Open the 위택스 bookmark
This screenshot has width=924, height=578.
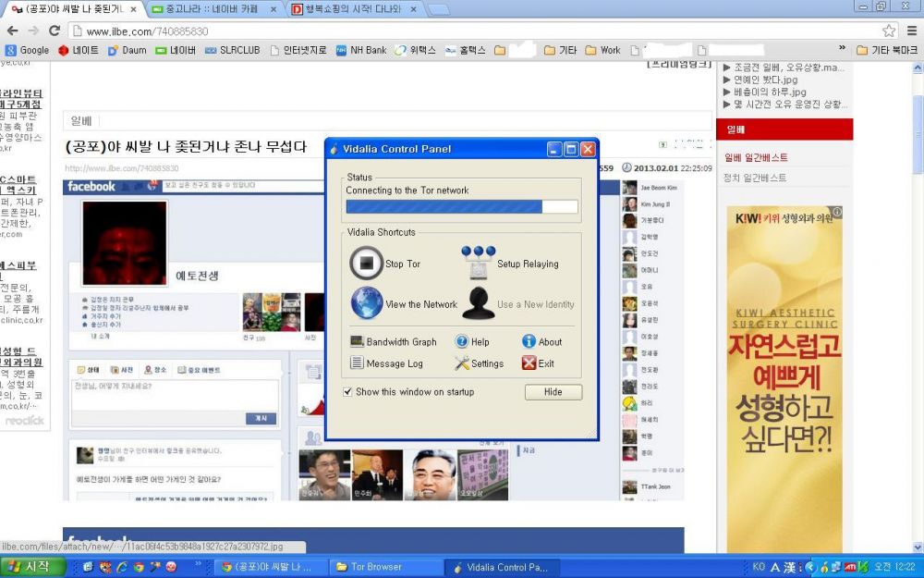(416, 50)
